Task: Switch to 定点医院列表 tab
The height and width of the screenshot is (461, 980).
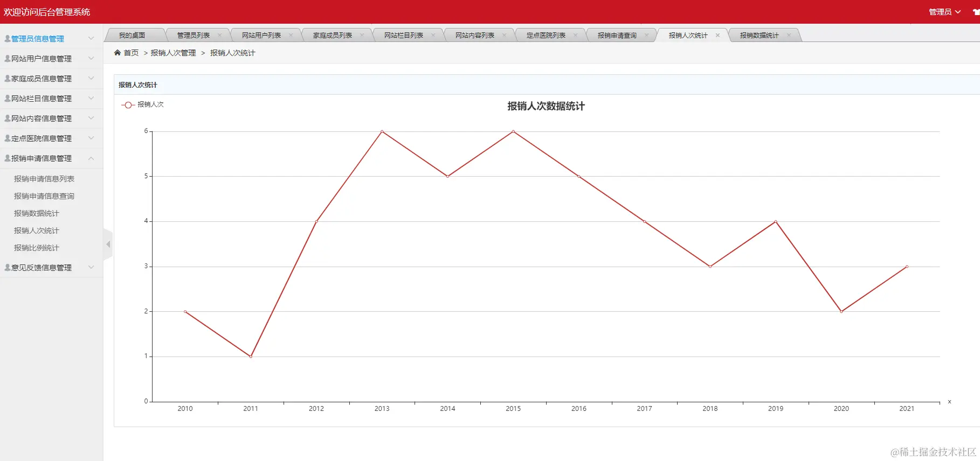Action: tap(546, 36)
